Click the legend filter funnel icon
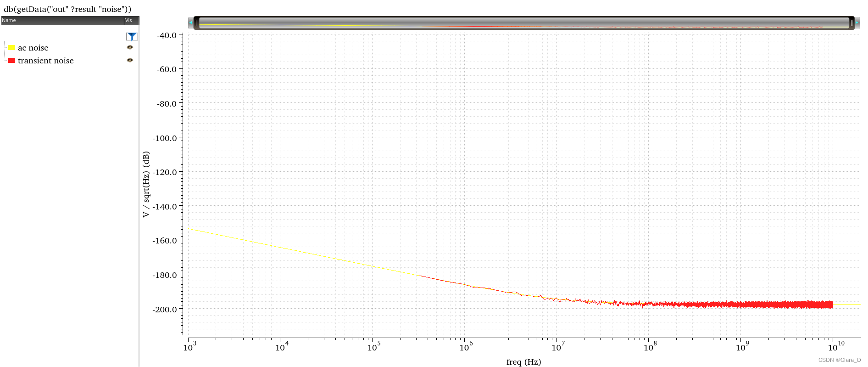 tap(132, 36)
